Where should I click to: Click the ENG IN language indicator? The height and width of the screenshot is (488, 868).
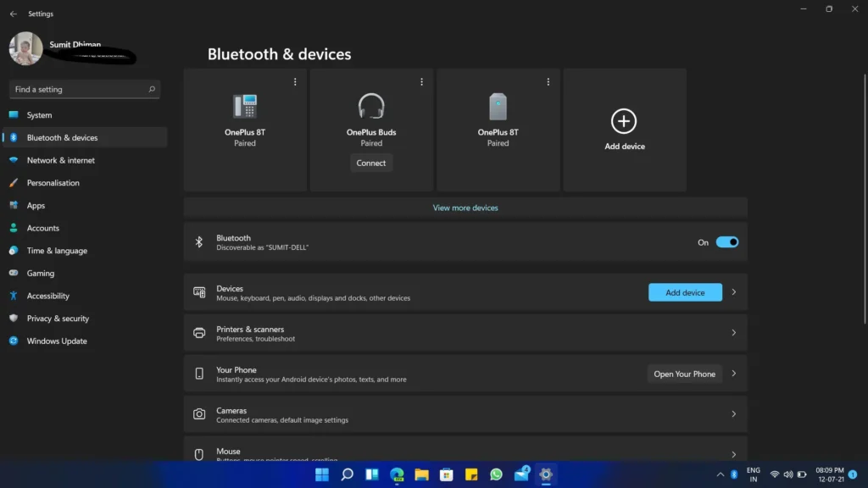[x=754, y=474]
